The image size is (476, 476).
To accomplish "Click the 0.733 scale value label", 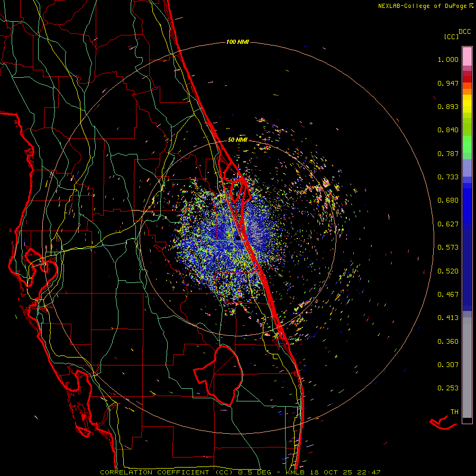I will 448,177.
